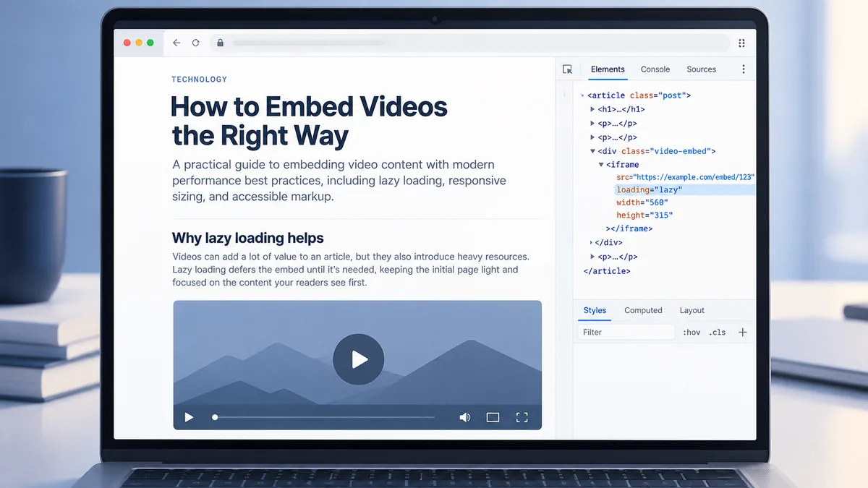This screenshot has width=868, height=488.
Task: Switch to the Layout tab
Action: pyautogui.click(x=692, y=310)
